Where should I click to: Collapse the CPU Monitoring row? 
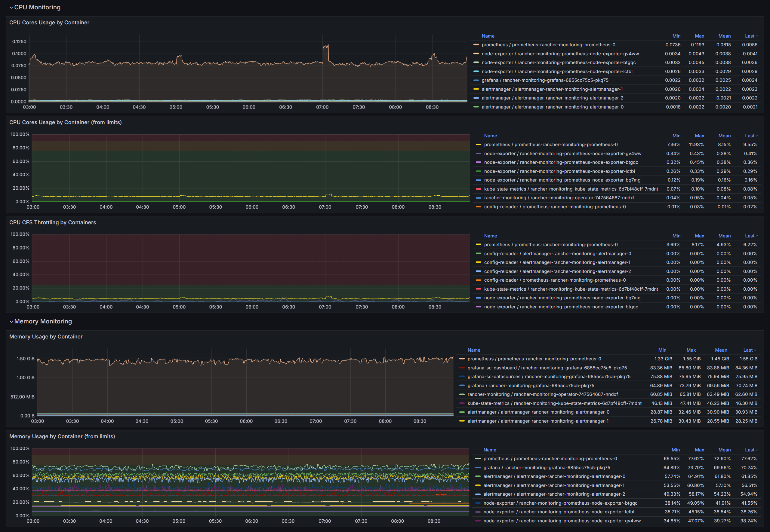point(37,7)
